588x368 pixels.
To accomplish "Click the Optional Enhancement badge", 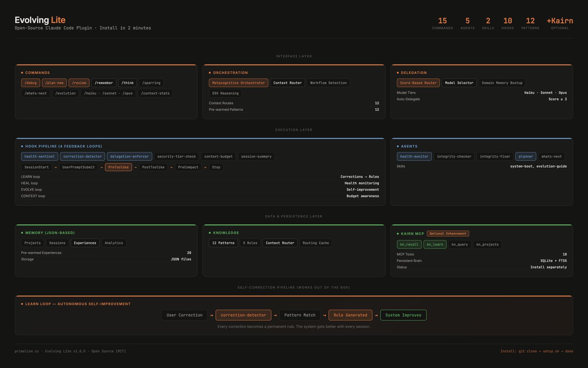I will [x=448, y=234].
